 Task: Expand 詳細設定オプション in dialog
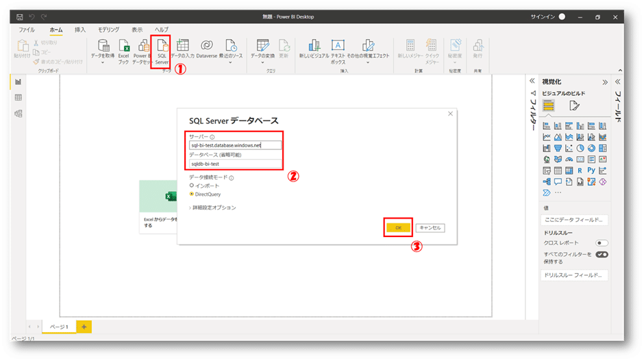pyautogui.click(x=212, y=208)
